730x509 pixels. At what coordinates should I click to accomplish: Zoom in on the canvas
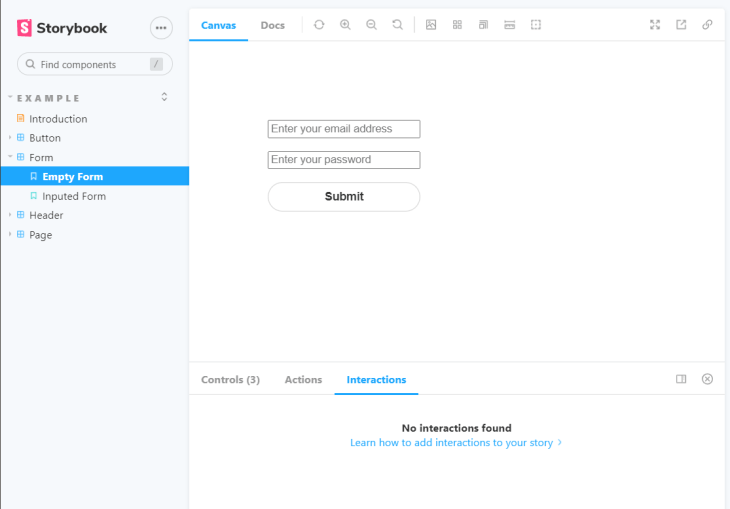345,25
